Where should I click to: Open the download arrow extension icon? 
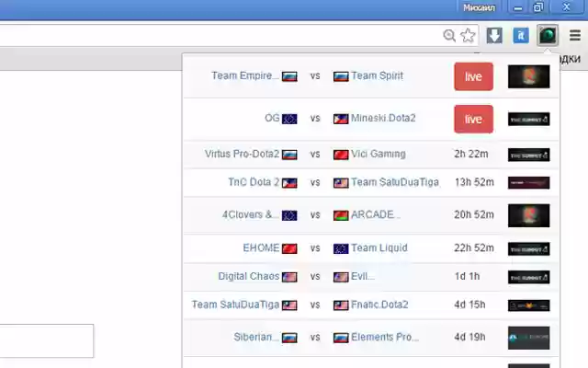tap(494, 35)
